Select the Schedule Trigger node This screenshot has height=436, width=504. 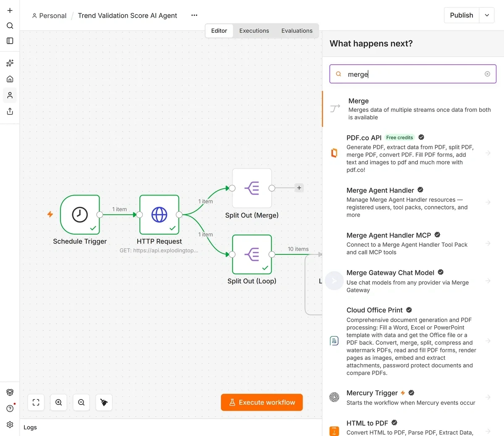pos(80,214)
